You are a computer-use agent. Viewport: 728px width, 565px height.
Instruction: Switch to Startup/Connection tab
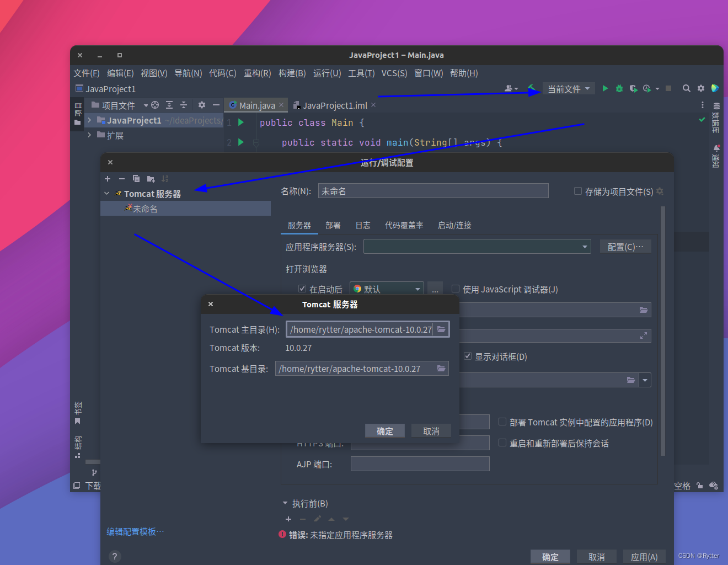pyautogui.click(x=454, y=225)
